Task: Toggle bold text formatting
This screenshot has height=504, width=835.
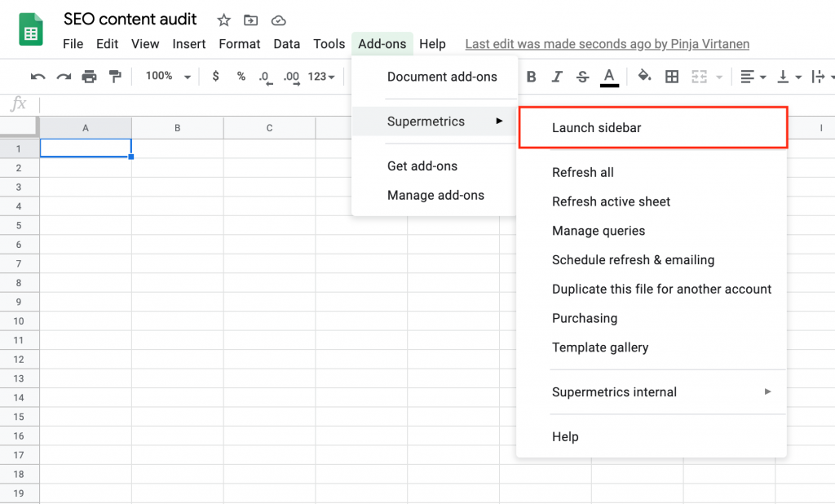Action: pyautogui.click(x=532, y=77)
